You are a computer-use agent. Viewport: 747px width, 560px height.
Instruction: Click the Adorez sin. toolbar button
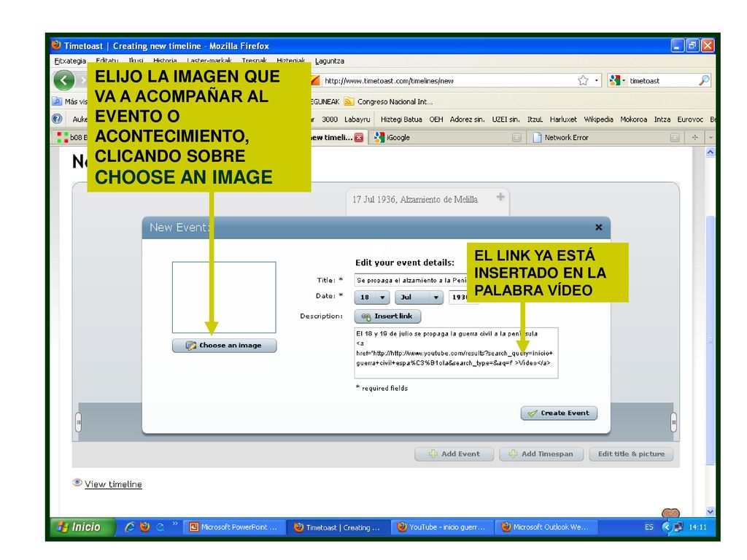tap(467, 119)
